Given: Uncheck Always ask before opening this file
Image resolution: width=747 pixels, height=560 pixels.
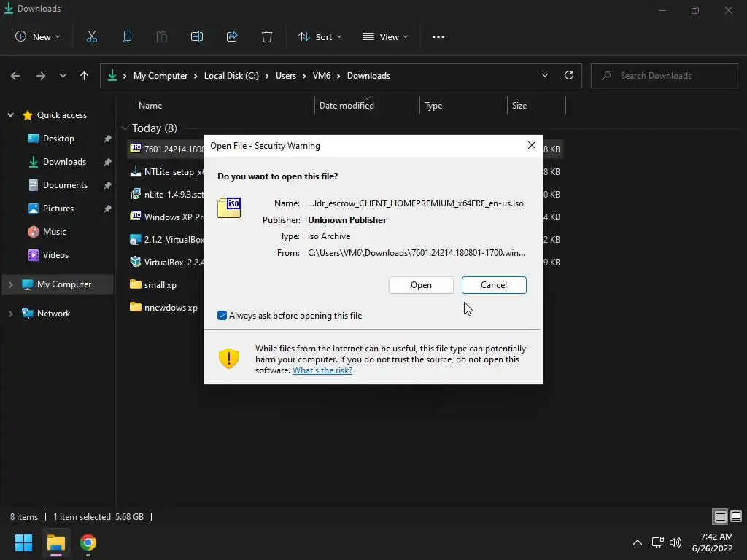Looking at the screenshot, I should pyautogui.click(x=222, y=315).
